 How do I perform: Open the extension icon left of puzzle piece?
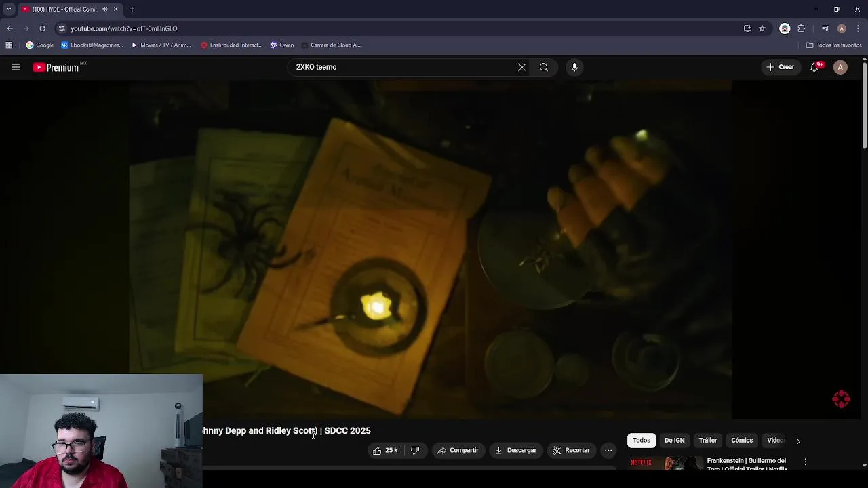click(x=785, y=28)
